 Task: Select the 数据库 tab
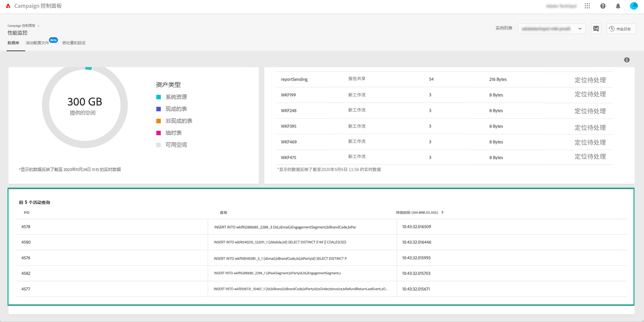[x=13, y=43]
